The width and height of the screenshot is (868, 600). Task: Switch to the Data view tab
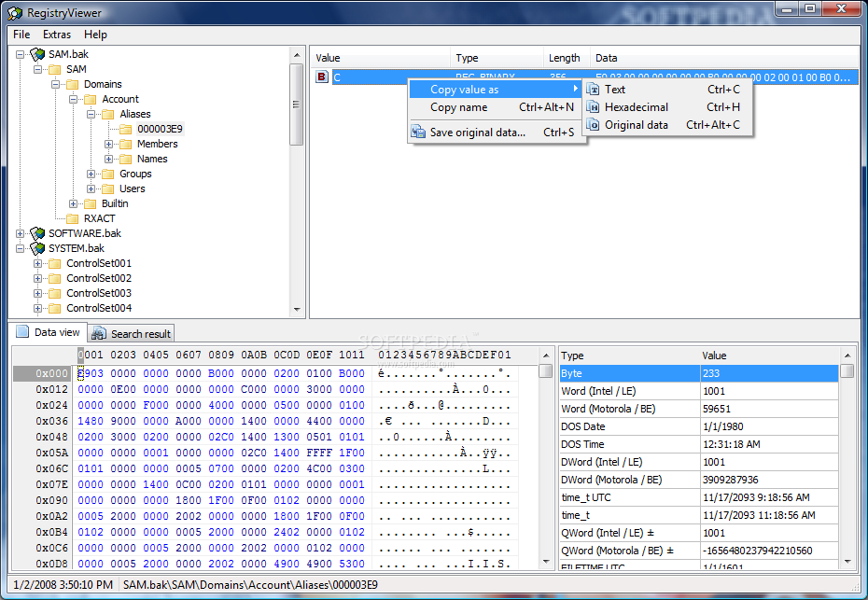click(49, 332)
